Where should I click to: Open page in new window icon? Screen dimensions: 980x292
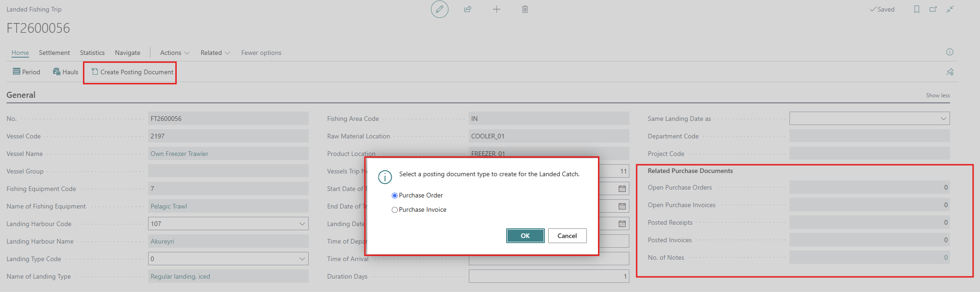pos(933,9)
